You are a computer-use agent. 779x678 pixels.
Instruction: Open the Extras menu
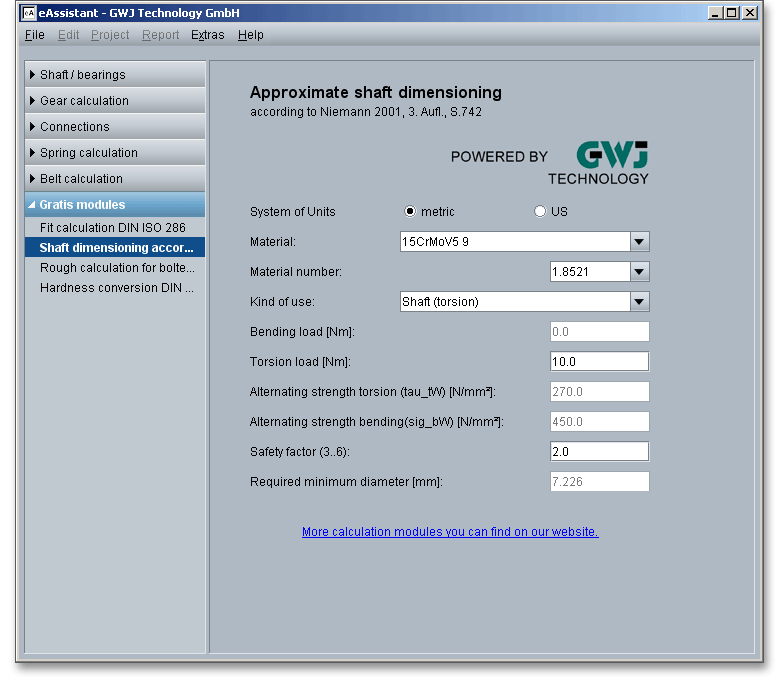click(208, 35)
